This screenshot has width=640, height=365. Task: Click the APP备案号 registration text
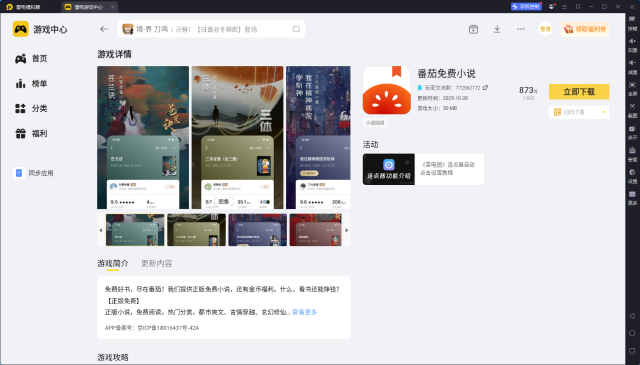tap(152, 328)
